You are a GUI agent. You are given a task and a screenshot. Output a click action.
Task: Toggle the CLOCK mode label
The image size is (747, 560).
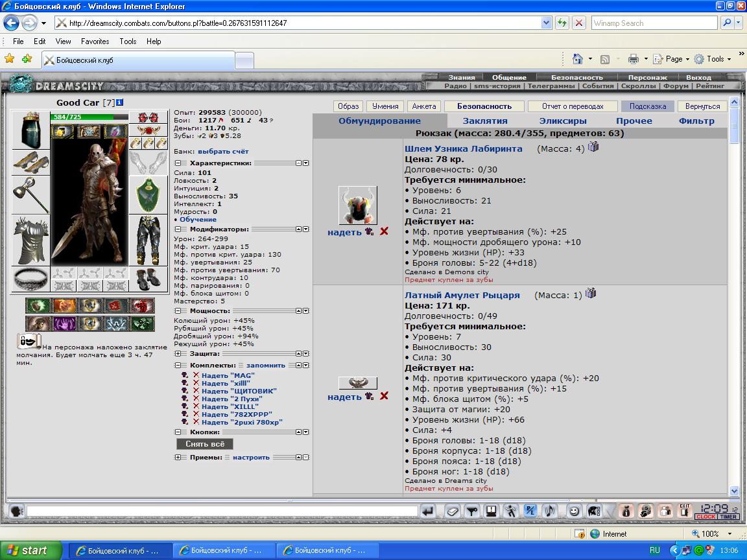pyautogui.click(x=705, y=517)
